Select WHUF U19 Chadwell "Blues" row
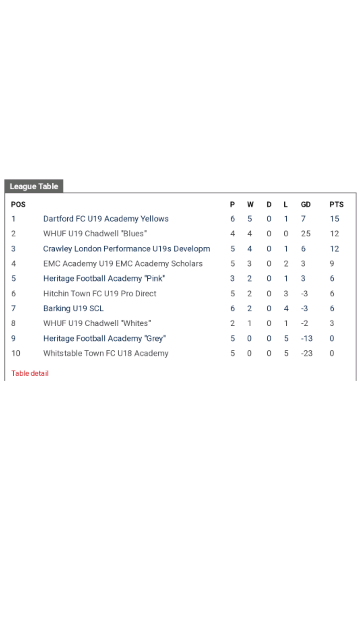This screenshot has width=364, height=621. point(95,234)
